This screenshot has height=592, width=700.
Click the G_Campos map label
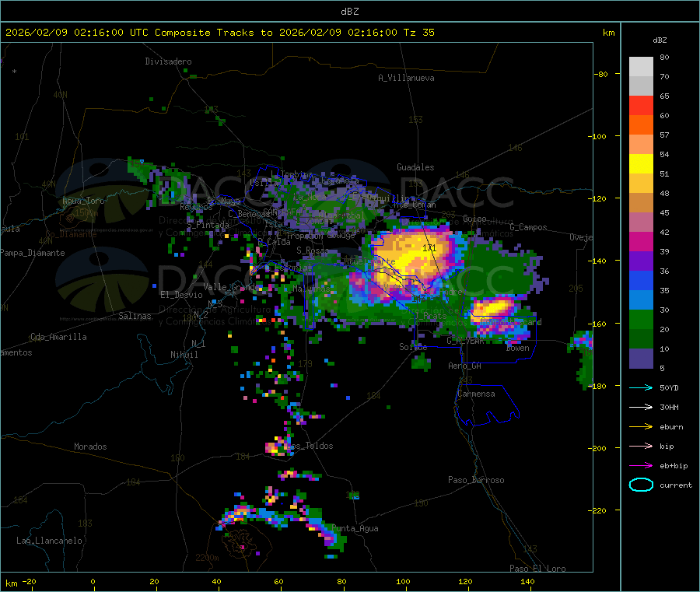528,227
